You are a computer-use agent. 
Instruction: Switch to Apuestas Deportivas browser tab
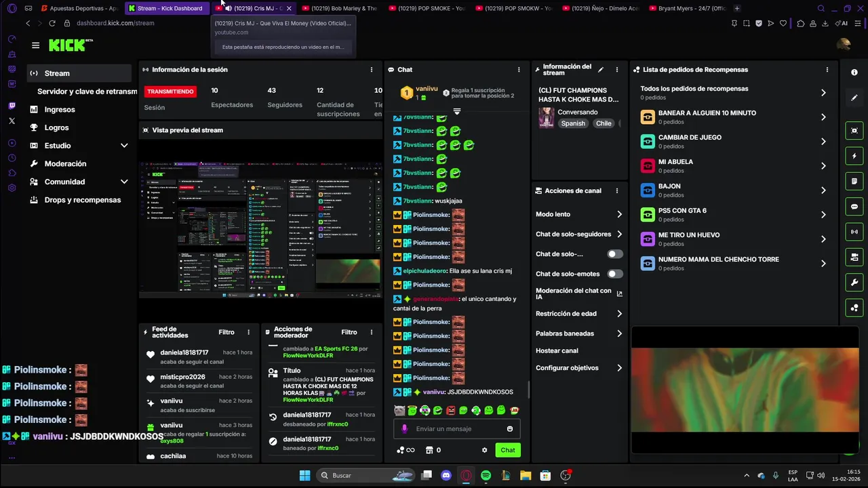point(78,8)
